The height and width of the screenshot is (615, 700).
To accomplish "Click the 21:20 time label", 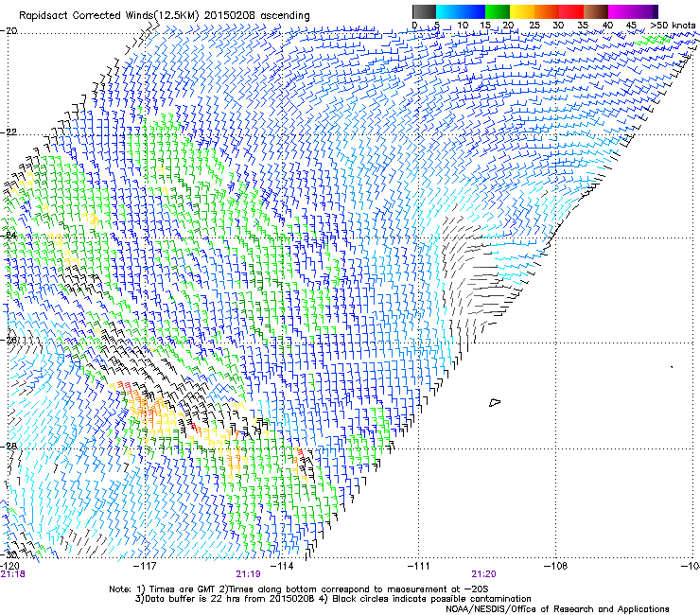I will (x=484, y=574).
